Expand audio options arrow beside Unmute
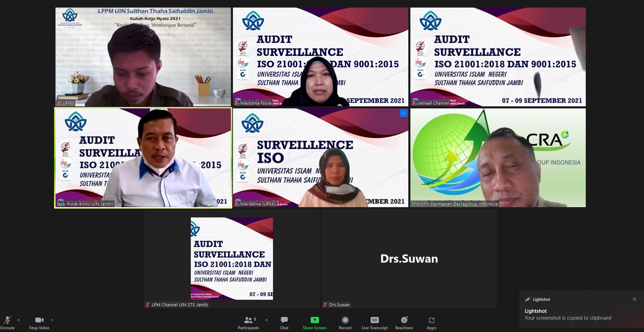The image size is (644, 332). coord(18,320)
